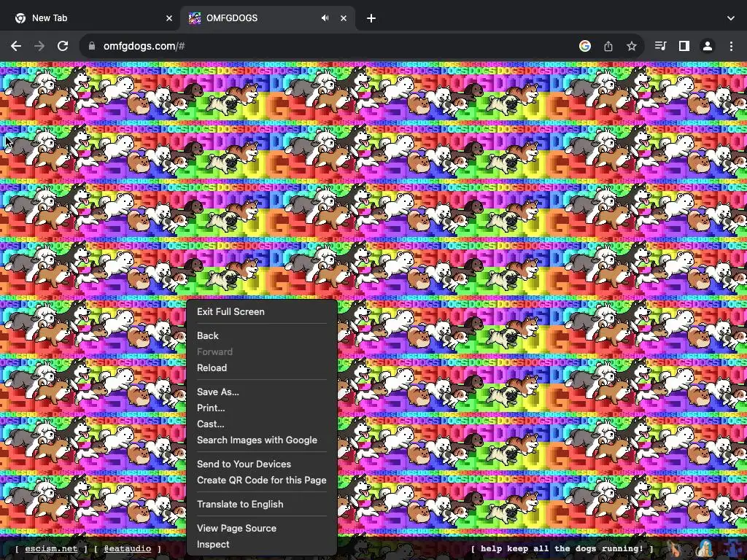Viewport: 747px width, 560px height.
Task: Open the profile avatar icon
Action: coord(708,46)
